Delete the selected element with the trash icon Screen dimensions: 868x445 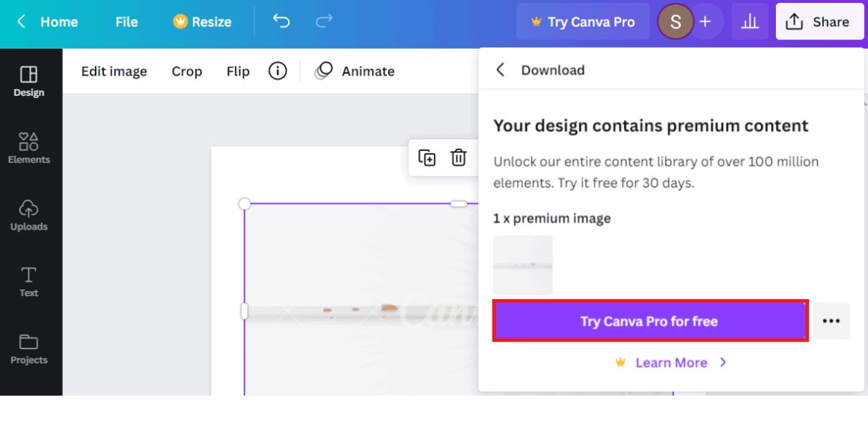click(458, 158)
